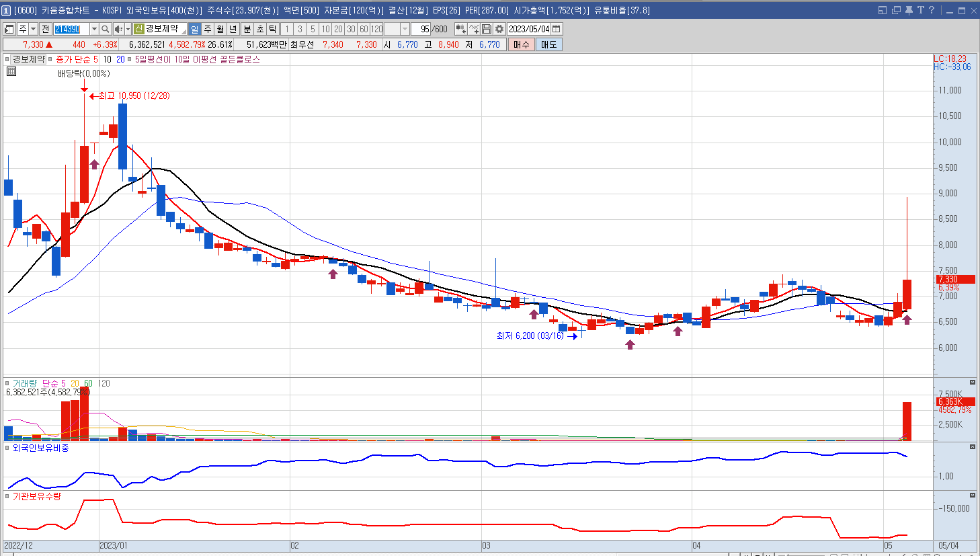Screen dimensions: 980x556
Task: Click the date field 2023/05/04
Action: (529, 29)
